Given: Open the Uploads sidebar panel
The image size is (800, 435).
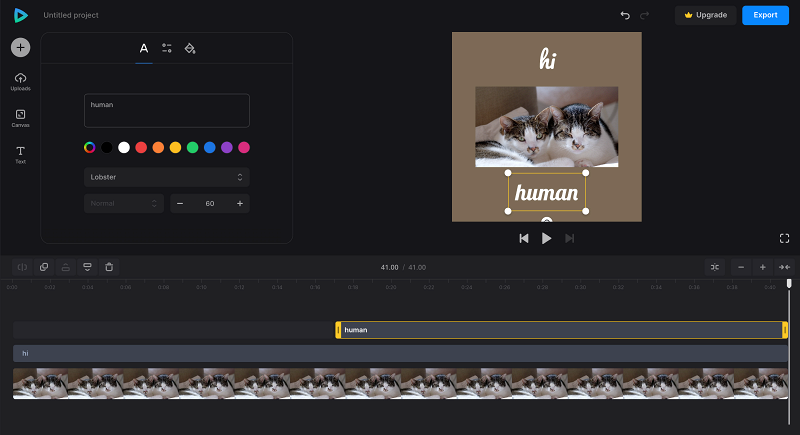Looking at the screenshot, I should [x=20, y=82].
